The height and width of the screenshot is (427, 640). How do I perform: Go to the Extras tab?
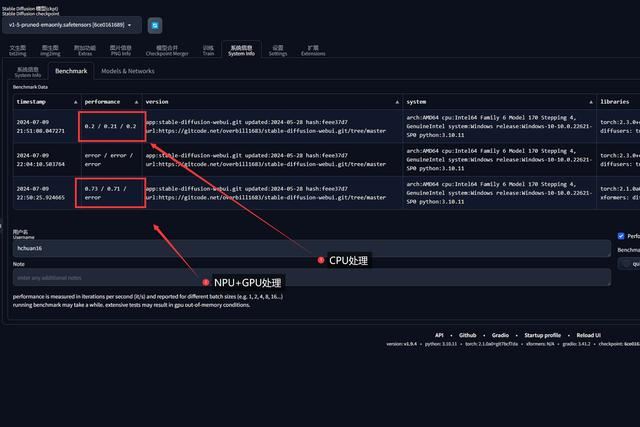click(84, 50)
